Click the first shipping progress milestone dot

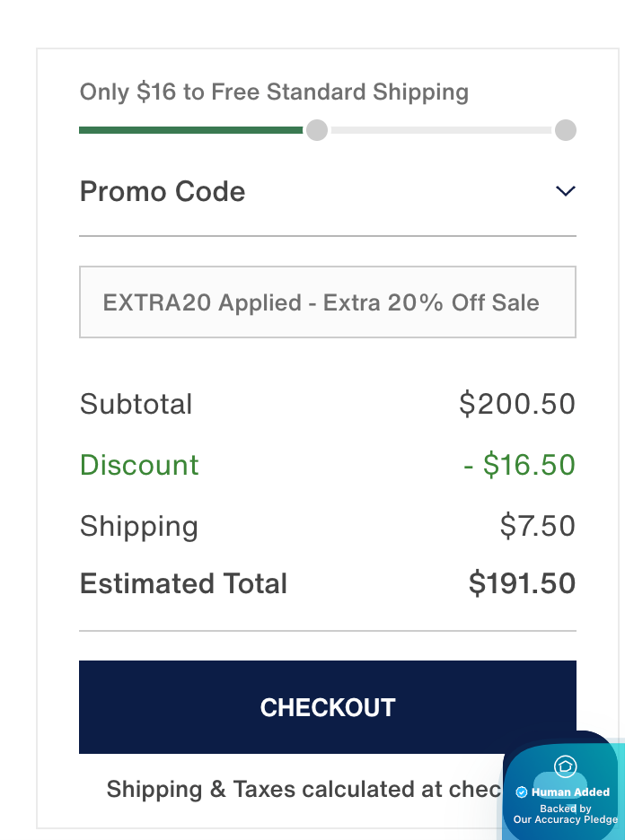pos(316,130)
